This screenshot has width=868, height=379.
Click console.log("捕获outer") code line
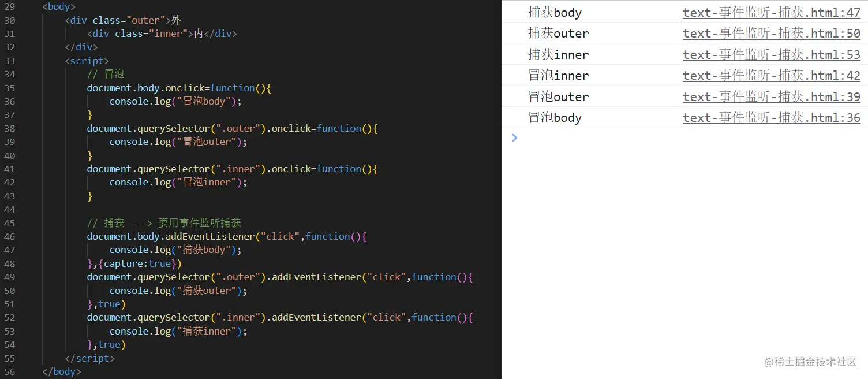click(x=178, y=291)
